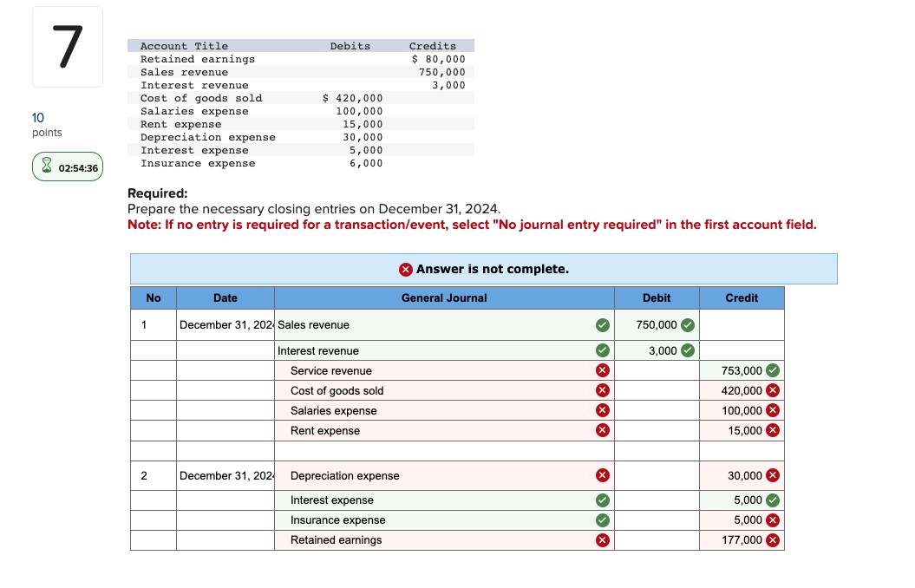Select the Debit column header

657,297
